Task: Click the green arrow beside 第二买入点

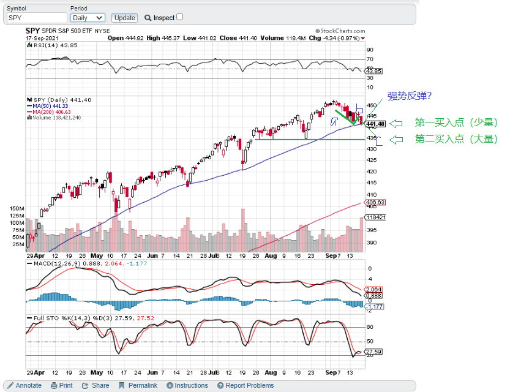Action: coord(397,140)
